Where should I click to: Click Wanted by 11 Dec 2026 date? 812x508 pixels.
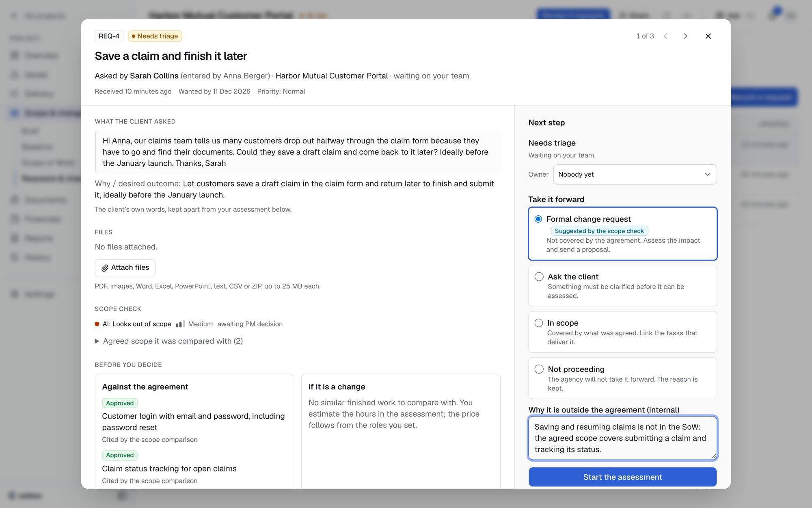214,91
